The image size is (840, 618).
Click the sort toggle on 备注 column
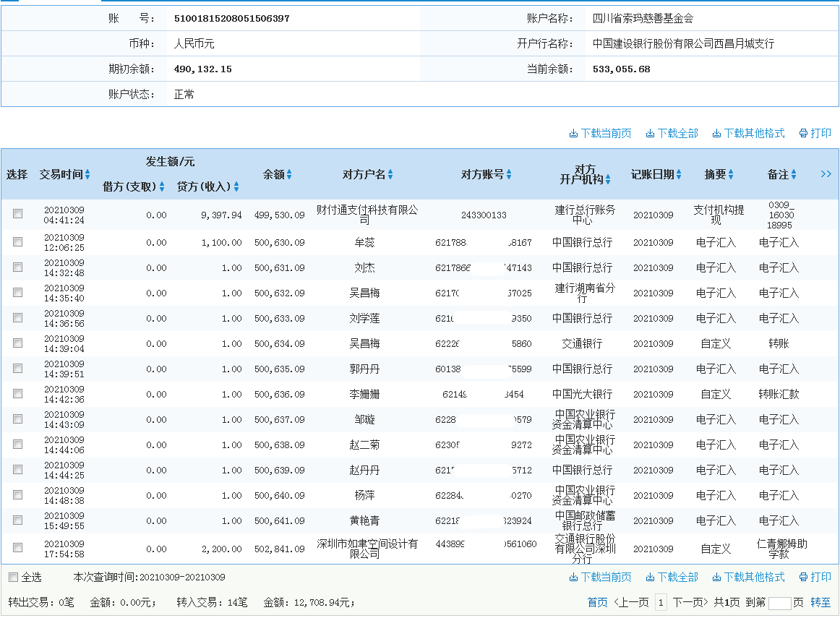tap(794, 173)
